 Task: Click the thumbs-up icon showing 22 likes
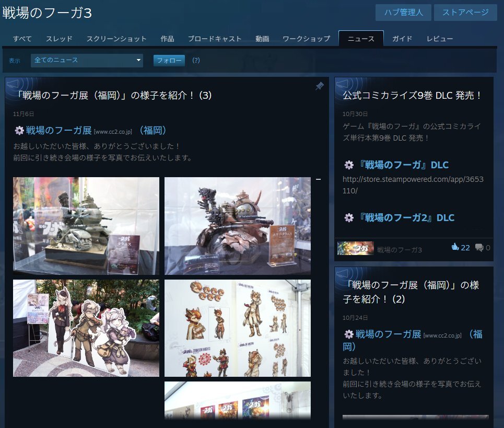[x=454, y=247]
